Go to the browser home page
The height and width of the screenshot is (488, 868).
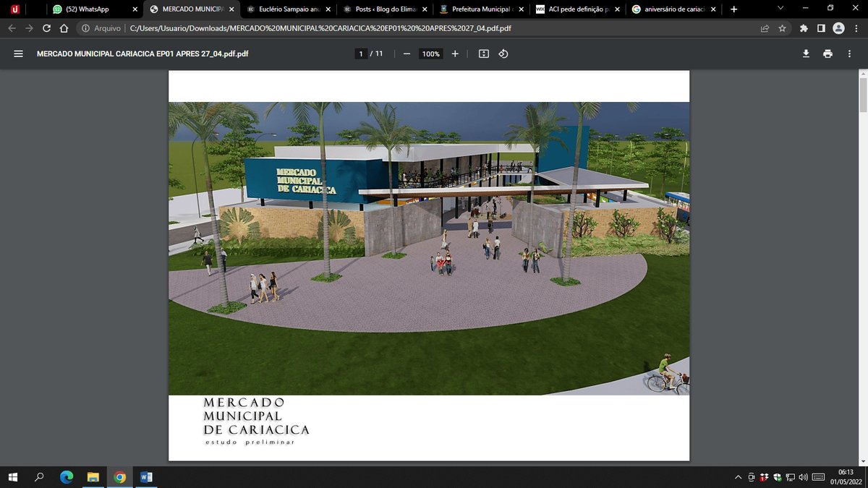(64, 28)
